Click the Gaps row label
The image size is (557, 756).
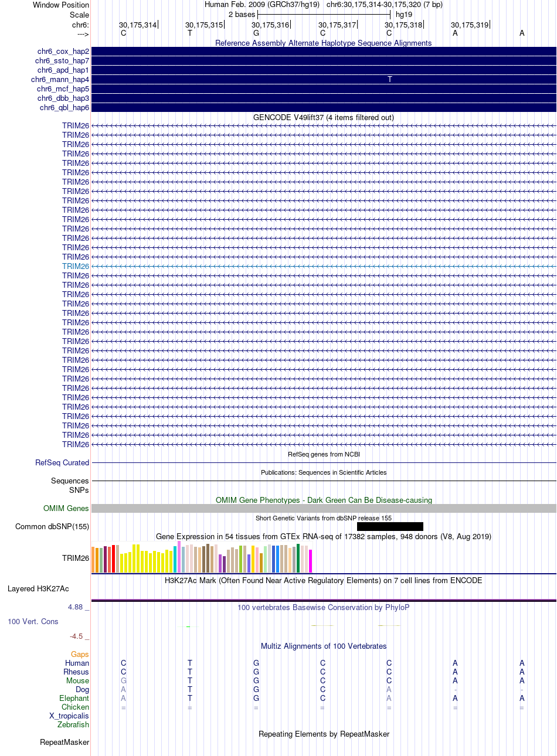tap(80, 655)
